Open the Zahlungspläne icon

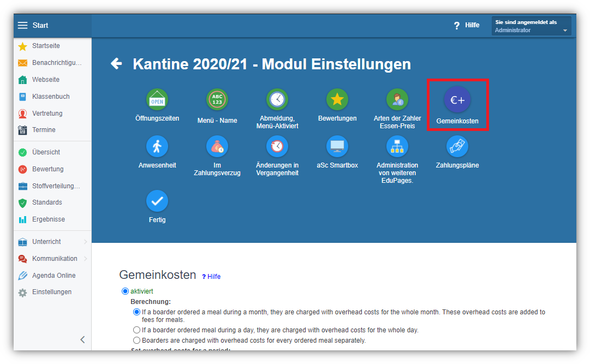457,146
